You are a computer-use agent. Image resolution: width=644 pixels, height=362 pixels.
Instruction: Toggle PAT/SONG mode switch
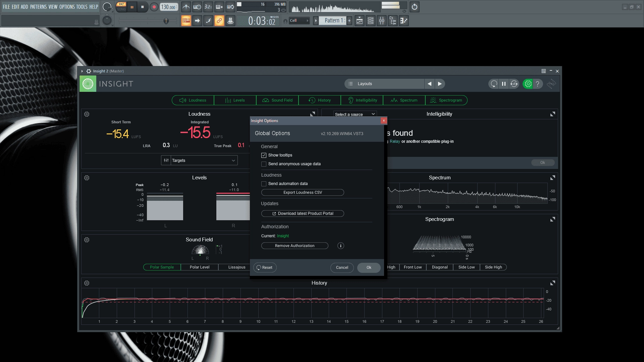tap(121, 7)
